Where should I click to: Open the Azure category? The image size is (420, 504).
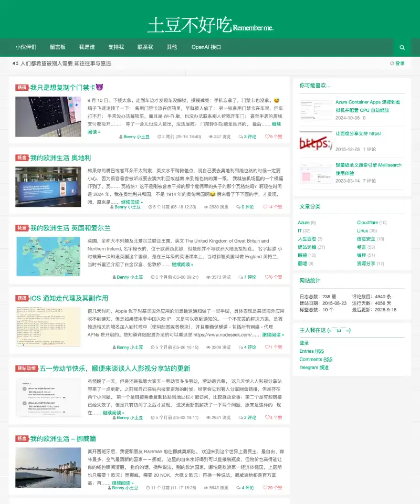303,223
